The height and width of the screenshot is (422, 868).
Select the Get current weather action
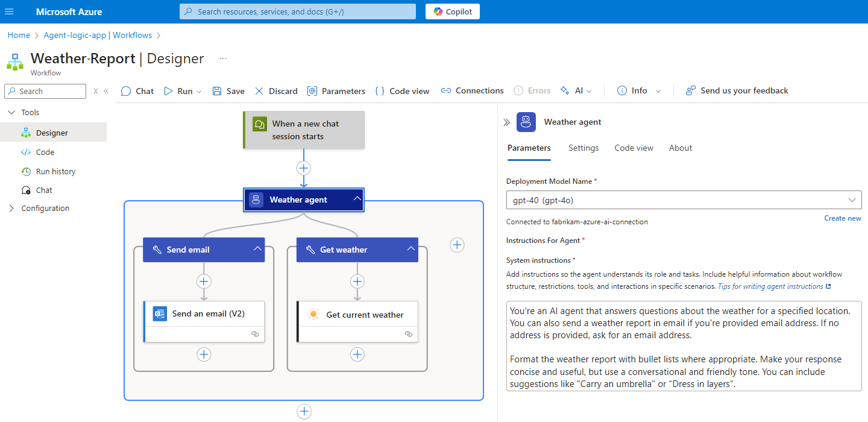pos(358,314)
